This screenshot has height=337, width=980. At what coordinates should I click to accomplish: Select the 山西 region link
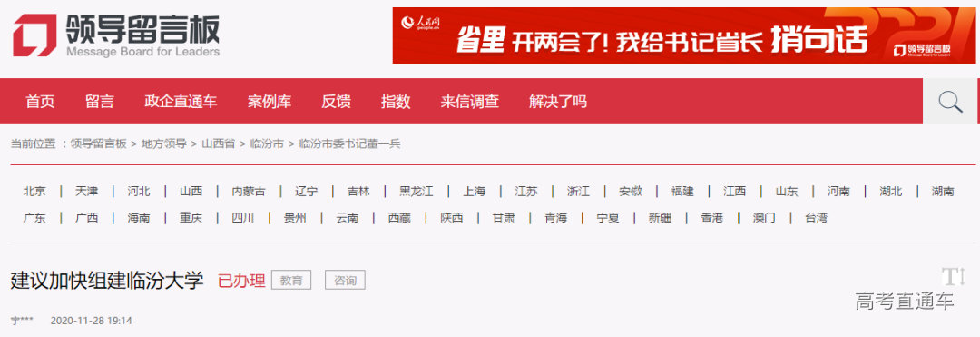pos(191,192)
